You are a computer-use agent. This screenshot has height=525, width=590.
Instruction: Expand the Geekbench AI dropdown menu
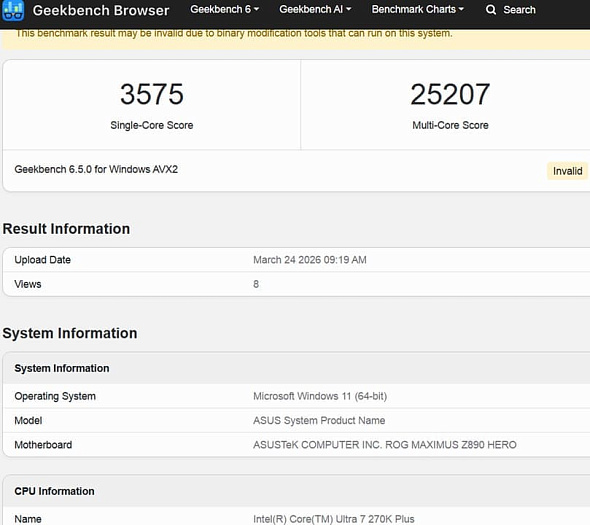coord(315,9)
